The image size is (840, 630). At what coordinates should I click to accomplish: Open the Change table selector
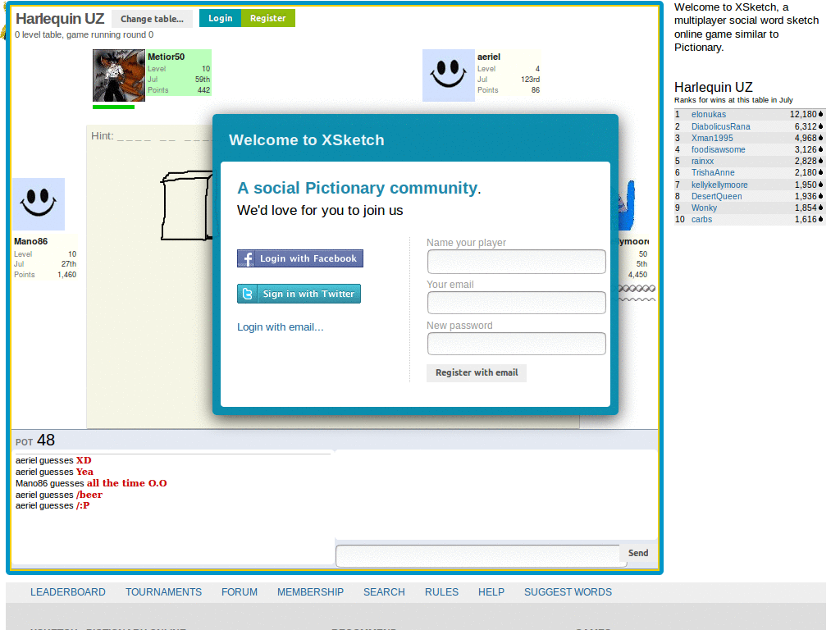pos(152,19)
